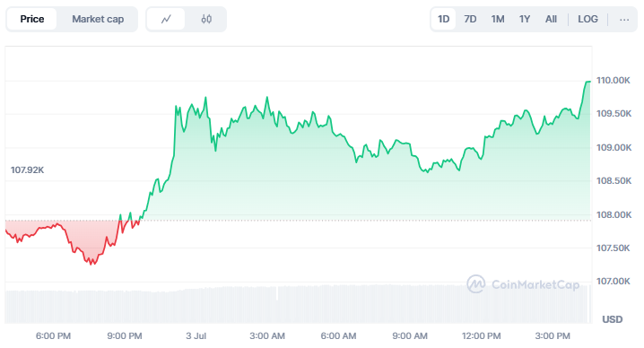
Task: Set chart range to 1Y
Action: 525,20
